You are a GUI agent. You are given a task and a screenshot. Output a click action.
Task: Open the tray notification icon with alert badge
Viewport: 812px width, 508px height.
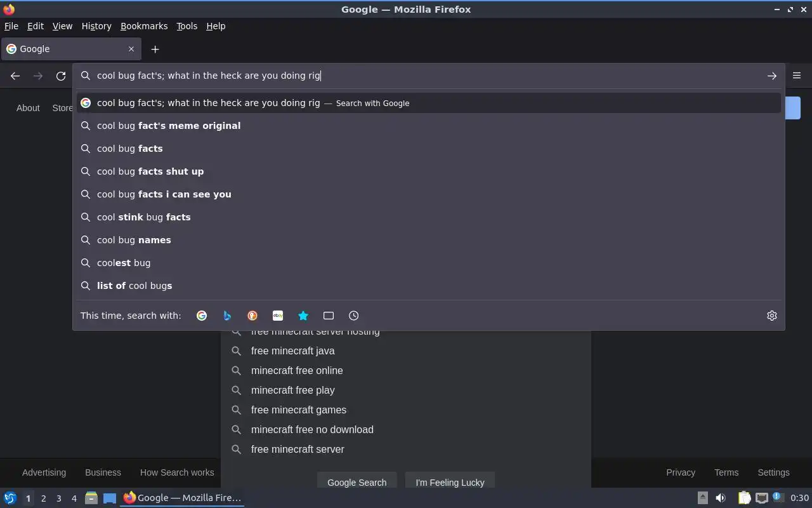coord(778,498)
